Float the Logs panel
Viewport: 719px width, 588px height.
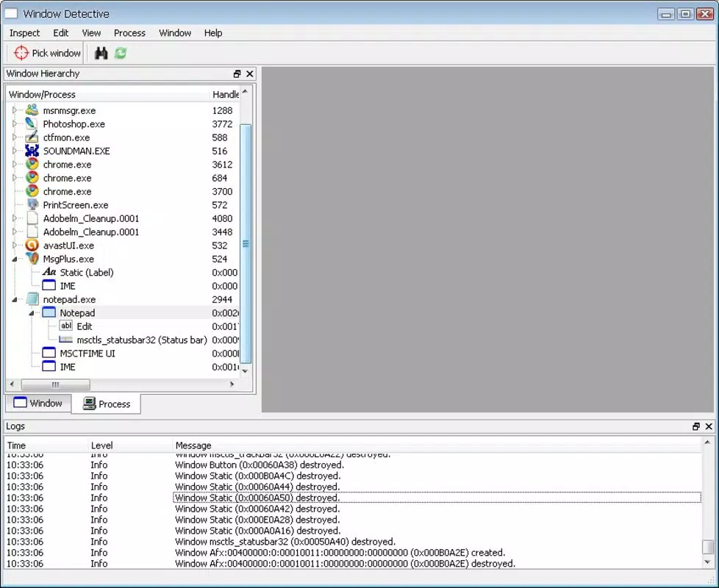696,427
